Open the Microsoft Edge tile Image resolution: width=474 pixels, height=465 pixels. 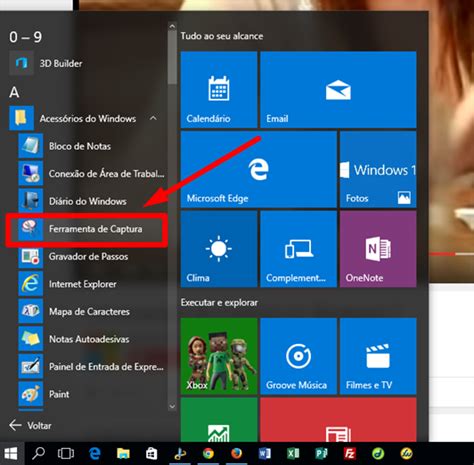point(258,169)
